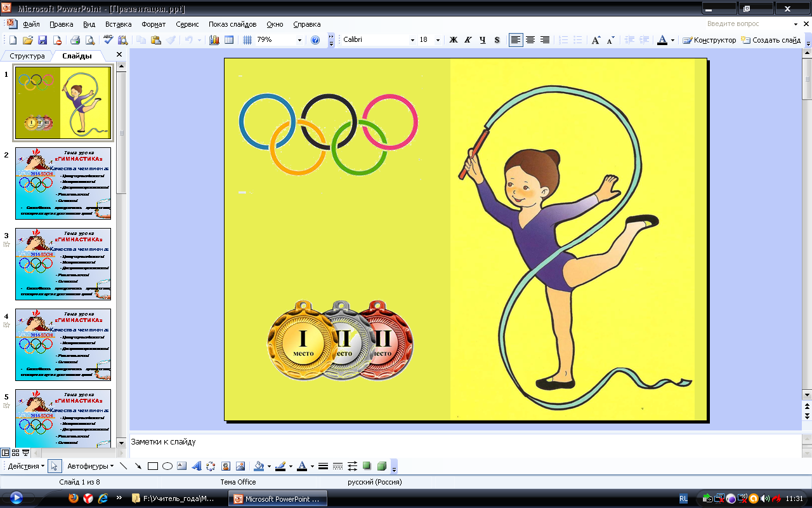Switch to the Слайды tab
Image resolution: width=812 pixels, height=508 pixels.
click(x=77, y=56)
